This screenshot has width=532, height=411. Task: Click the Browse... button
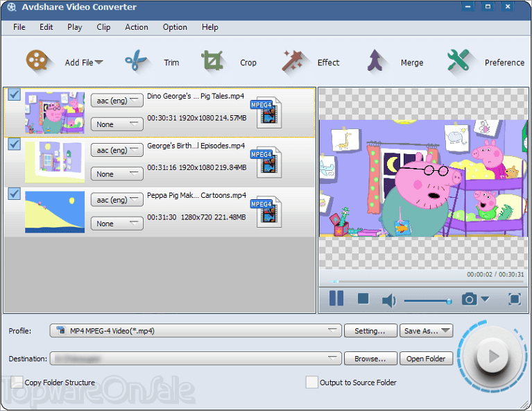click(370, 358)
